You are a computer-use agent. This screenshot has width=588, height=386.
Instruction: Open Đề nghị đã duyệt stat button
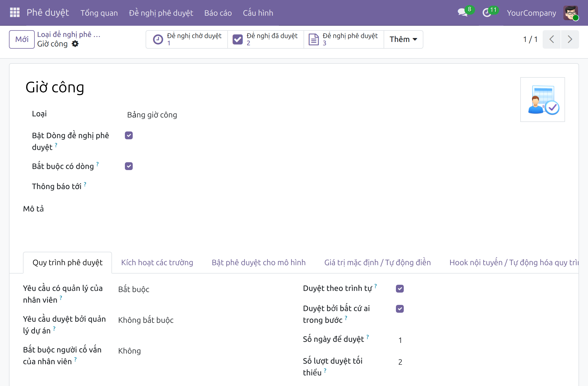[266, 39]
